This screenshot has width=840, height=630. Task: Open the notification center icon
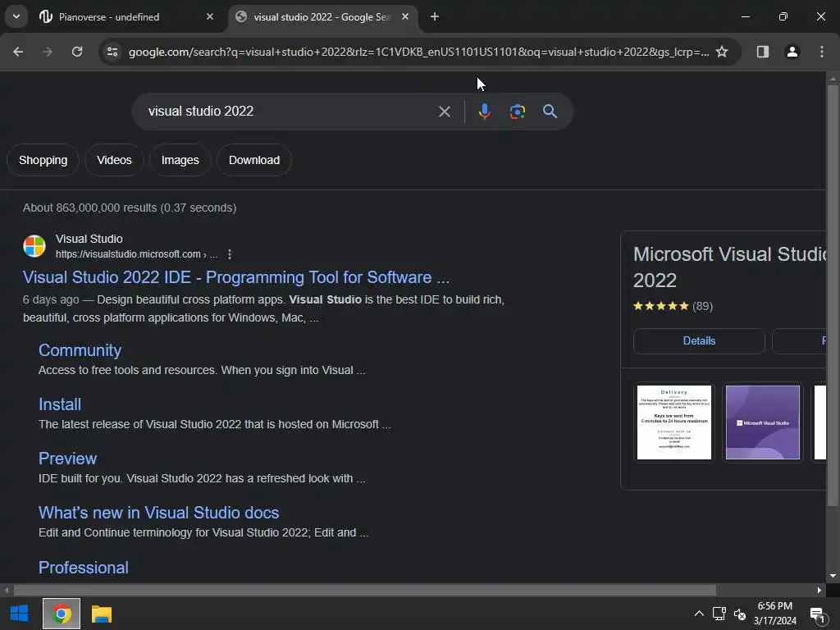817,614
